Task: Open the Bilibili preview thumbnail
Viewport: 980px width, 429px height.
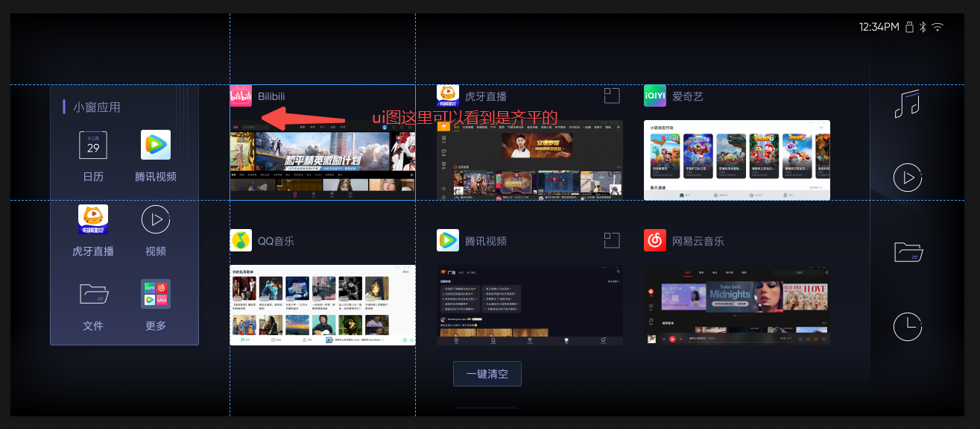Action: click(x=323, y=160)
